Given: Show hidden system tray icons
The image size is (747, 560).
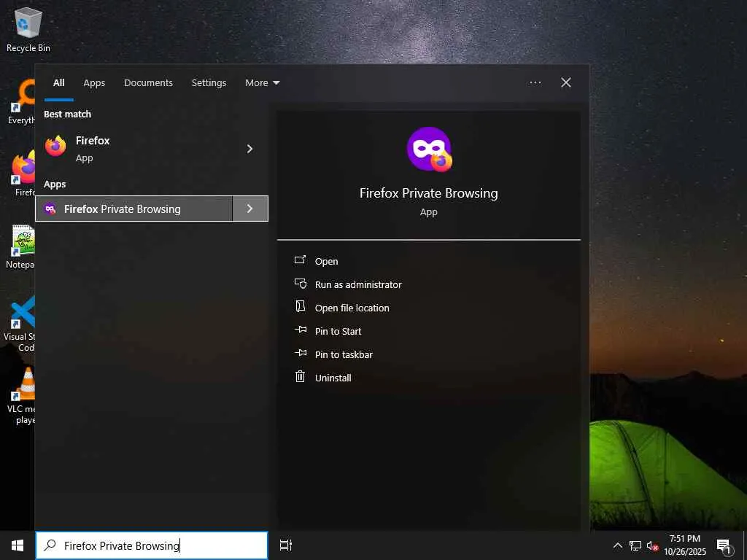Looking at the screenshot, I should pos(617,545).
